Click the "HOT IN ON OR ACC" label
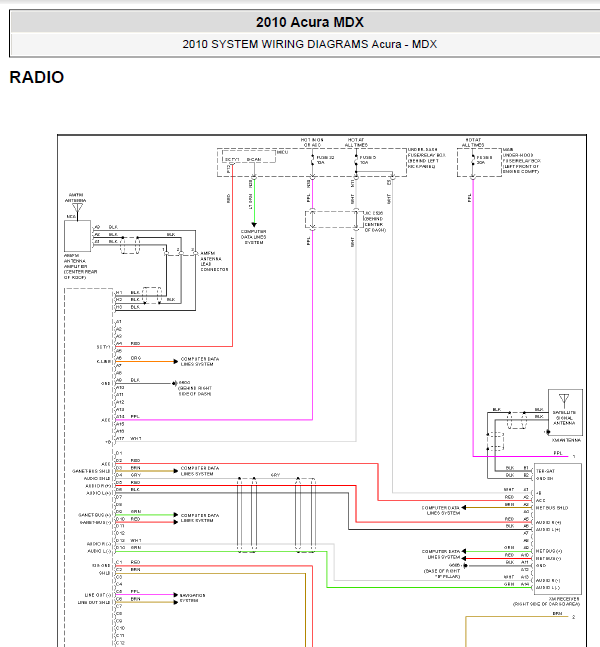 [x=312, y=142]
